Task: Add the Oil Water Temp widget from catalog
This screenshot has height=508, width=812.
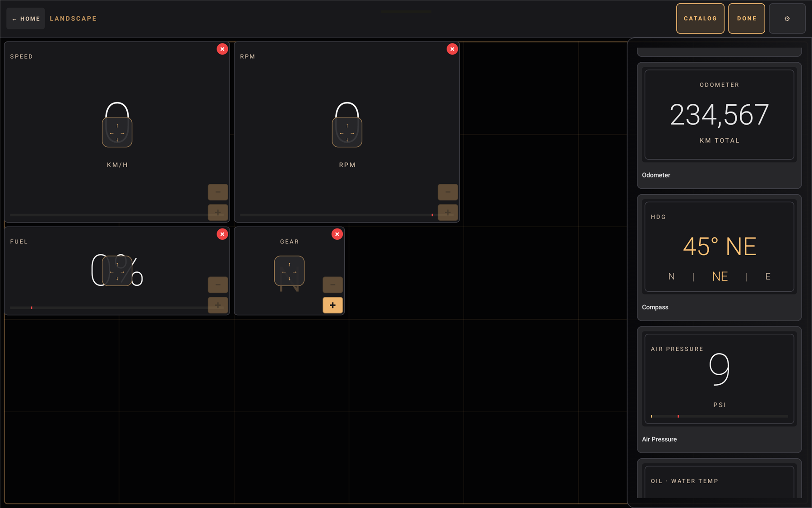Action: [719, 479]
